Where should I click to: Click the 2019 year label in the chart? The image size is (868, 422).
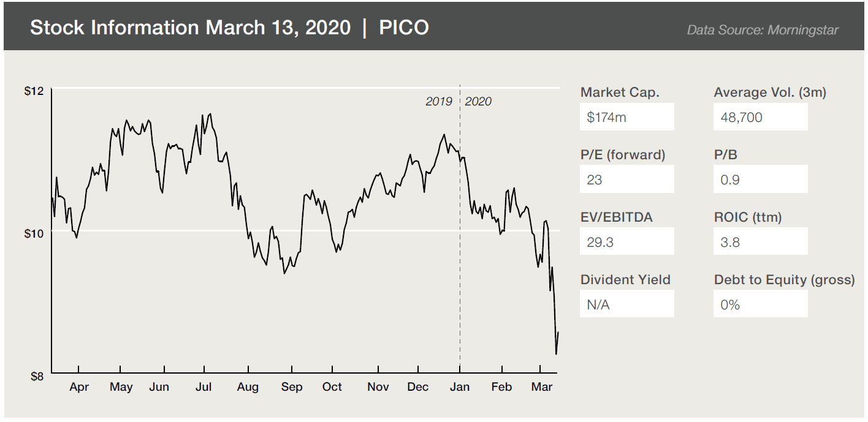tap(439, 102)
